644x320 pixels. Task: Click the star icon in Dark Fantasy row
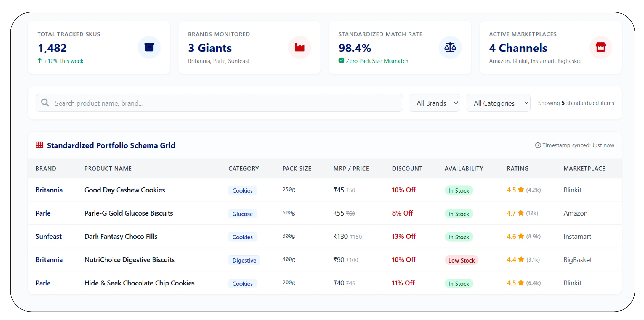pyautogui.click(x=521, y=236)
